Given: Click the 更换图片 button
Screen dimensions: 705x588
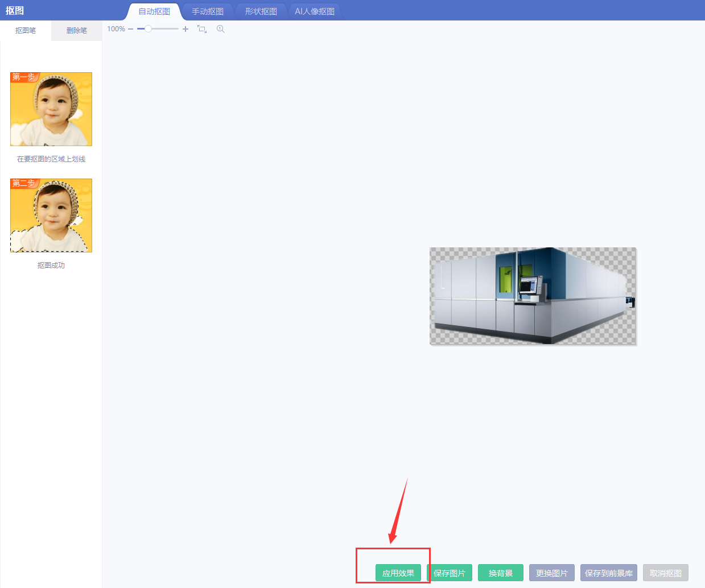Looking at the screenshot, I should point(552,573).
